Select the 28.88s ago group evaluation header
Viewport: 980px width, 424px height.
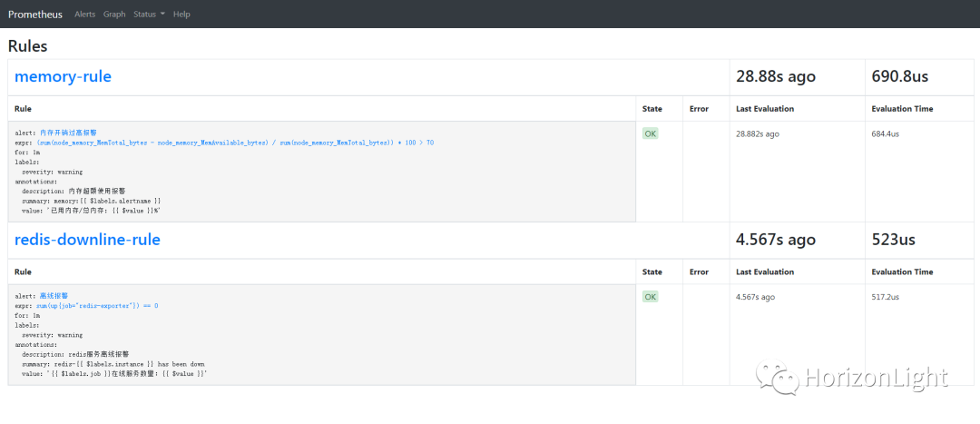click(775, 77)
